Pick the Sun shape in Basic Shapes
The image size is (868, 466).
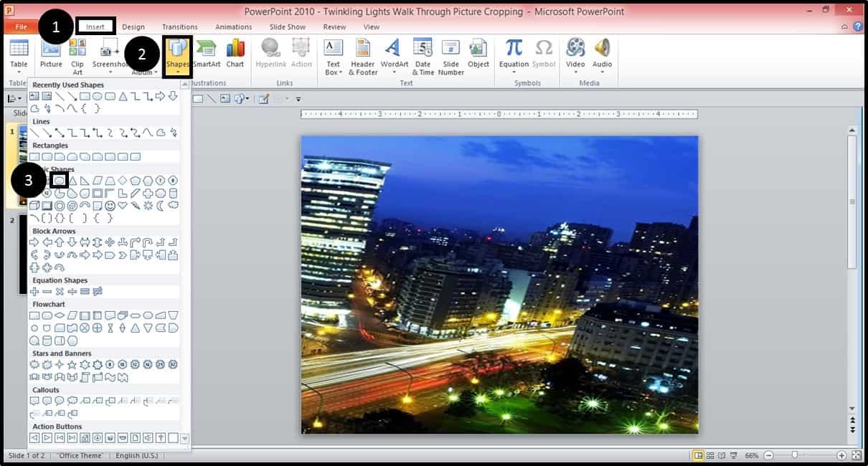[148, 206]
